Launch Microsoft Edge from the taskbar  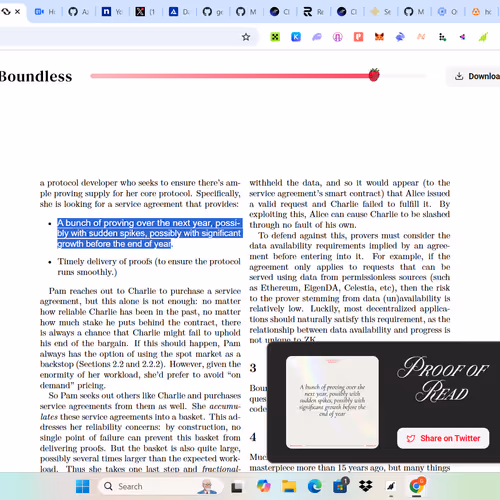[315, 486]
